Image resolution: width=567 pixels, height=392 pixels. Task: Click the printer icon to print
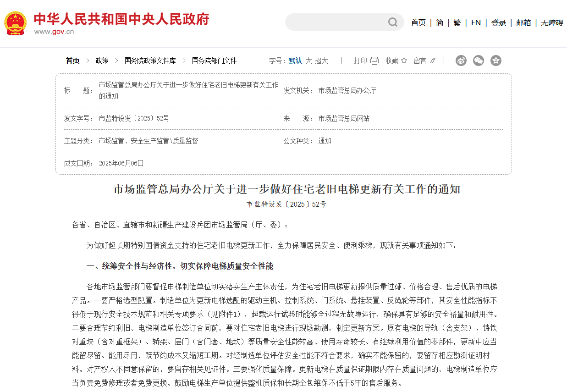[374, 61]
